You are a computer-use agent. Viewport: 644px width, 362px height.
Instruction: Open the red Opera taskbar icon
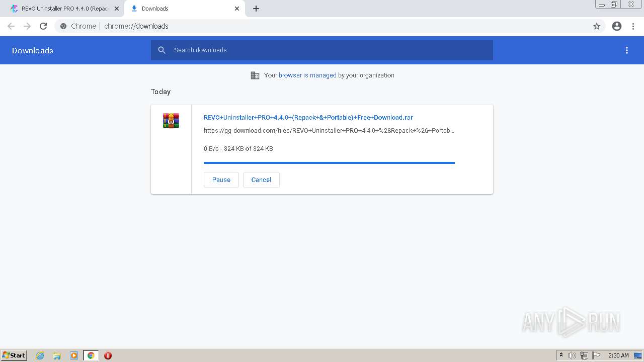point(108,355)
